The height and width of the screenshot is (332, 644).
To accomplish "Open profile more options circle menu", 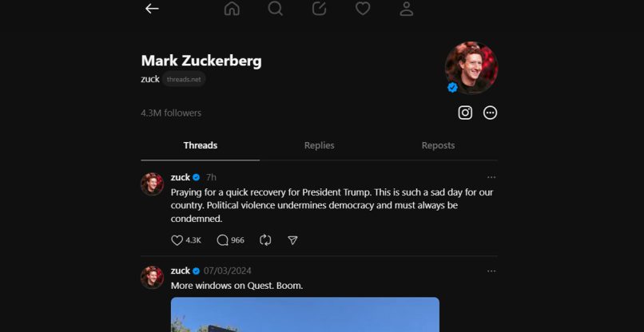I will (x=491, y=113).
